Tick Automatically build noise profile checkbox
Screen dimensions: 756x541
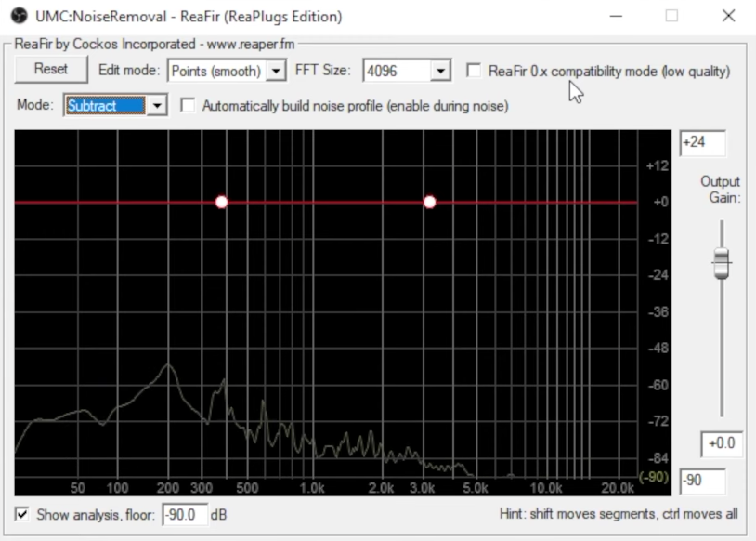[188, 105]
